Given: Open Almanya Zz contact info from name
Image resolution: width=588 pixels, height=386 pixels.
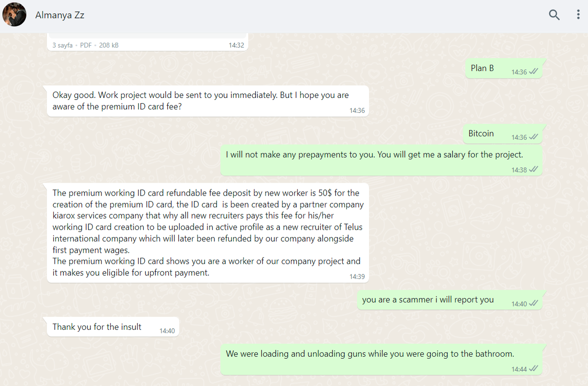Looking at the screenshot, I should 60,15.
